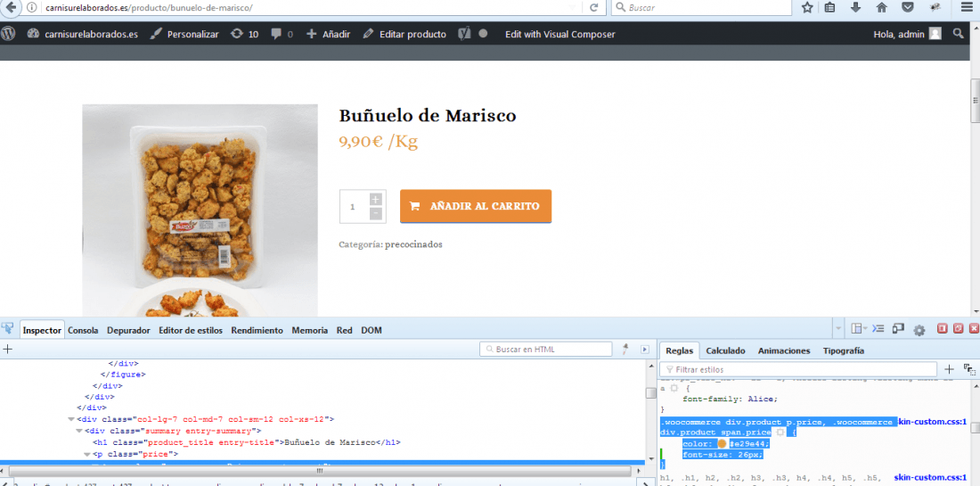Open Edit with Visual Composer link
This screenshot has height=486, width=980.
click(x=560, y=35)
